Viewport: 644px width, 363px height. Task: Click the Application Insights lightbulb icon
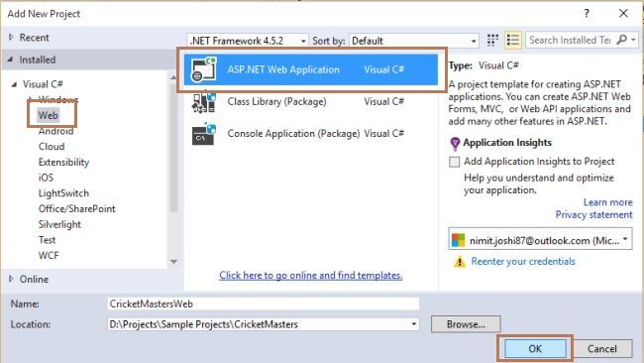[x=455, y=144]
